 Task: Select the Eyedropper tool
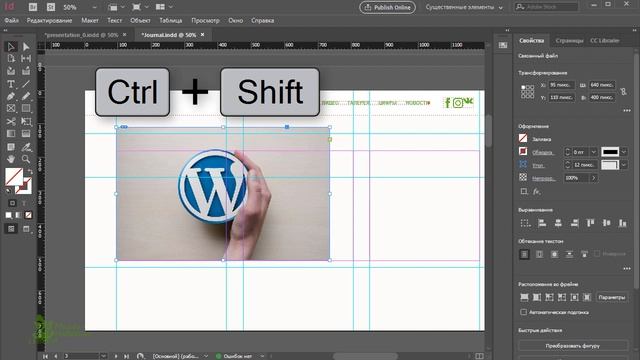[x=26, y=147]
